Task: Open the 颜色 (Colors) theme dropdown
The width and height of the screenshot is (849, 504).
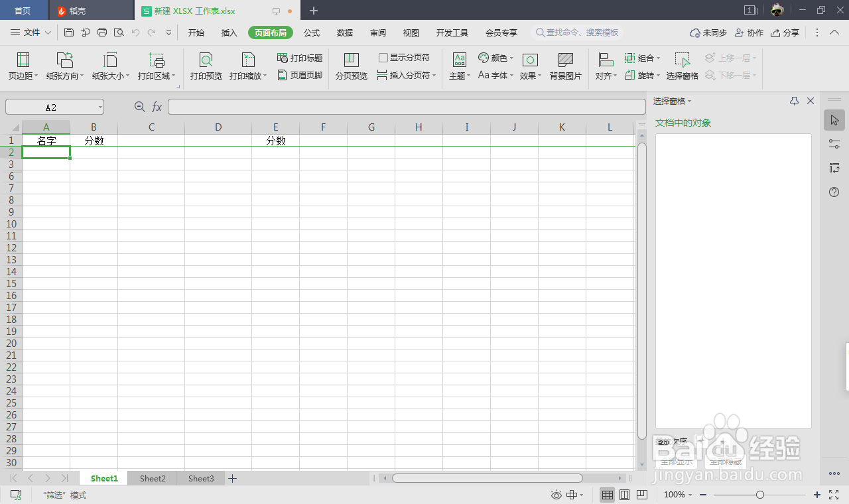Action: click(x=495, y=57)
